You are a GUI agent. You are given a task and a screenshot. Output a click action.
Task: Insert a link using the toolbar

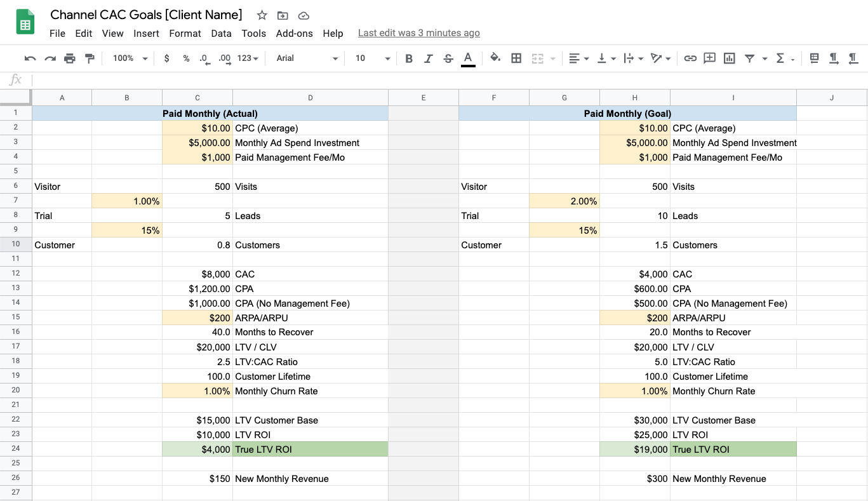click(x=690, y=58)
